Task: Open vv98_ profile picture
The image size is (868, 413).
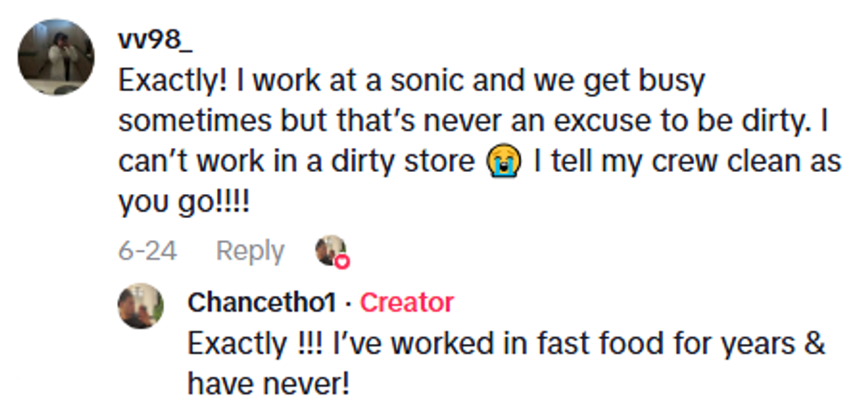Action: (x=55, y=57)
